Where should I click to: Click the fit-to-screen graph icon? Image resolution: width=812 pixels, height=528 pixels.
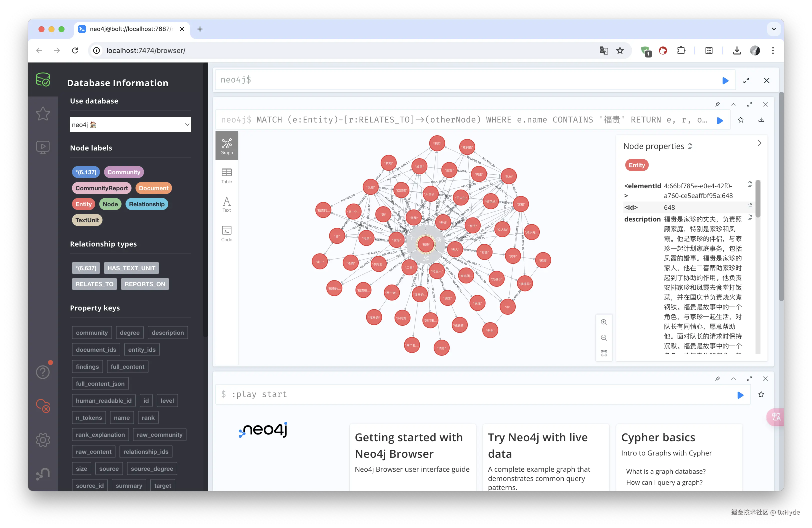click(x=603, y=353)
